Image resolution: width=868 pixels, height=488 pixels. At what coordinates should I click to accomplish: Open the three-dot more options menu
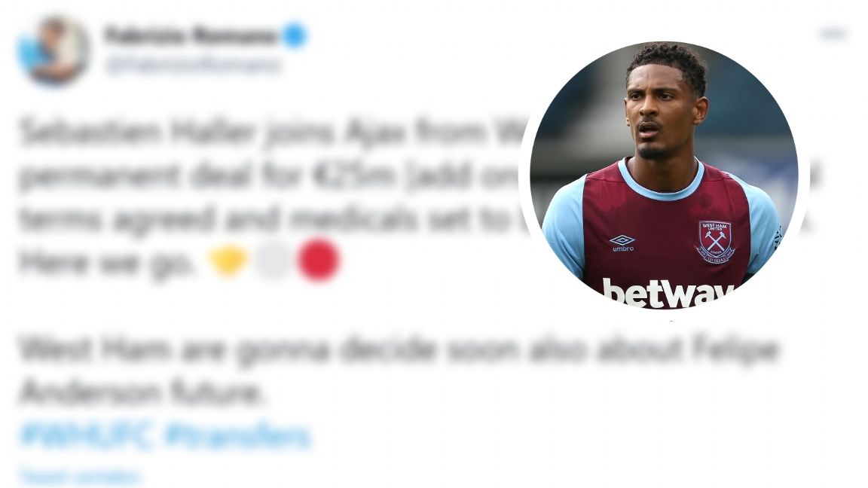point(833,35)
